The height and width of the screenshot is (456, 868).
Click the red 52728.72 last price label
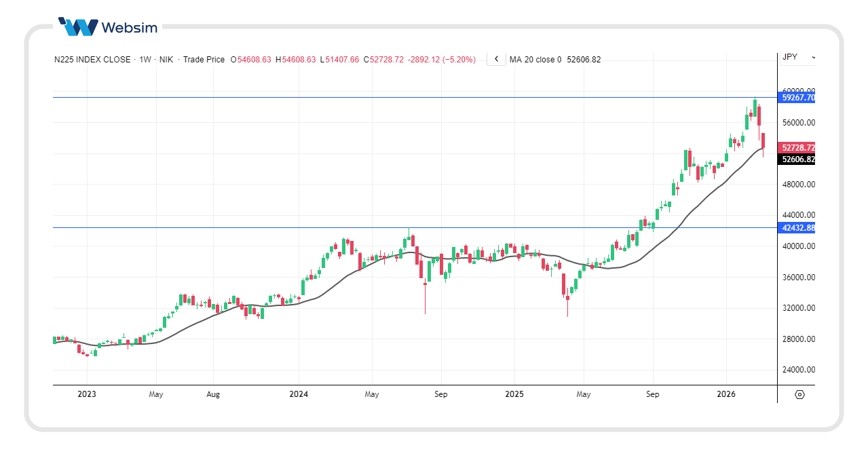point(797,147)
